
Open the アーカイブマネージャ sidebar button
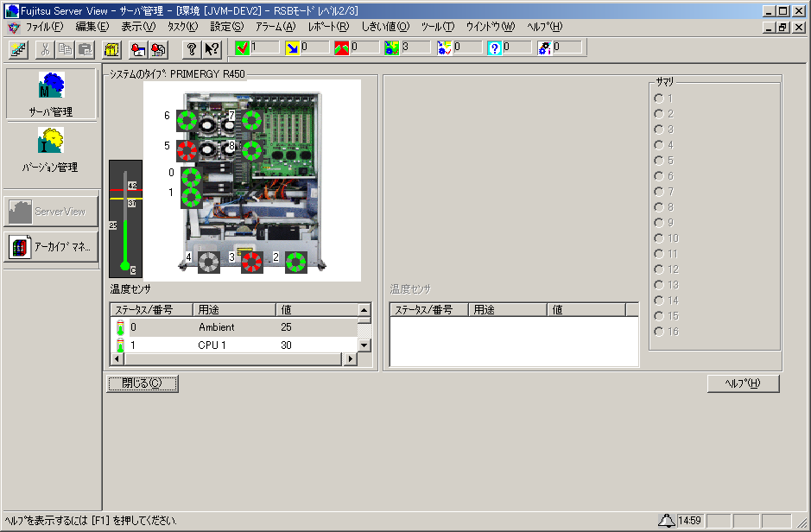pos(51,247)
